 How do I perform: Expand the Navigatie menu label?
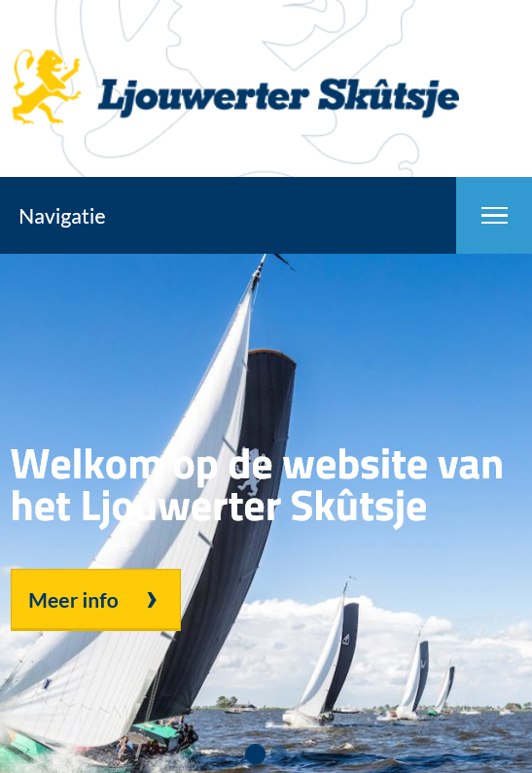pos(62,217)
